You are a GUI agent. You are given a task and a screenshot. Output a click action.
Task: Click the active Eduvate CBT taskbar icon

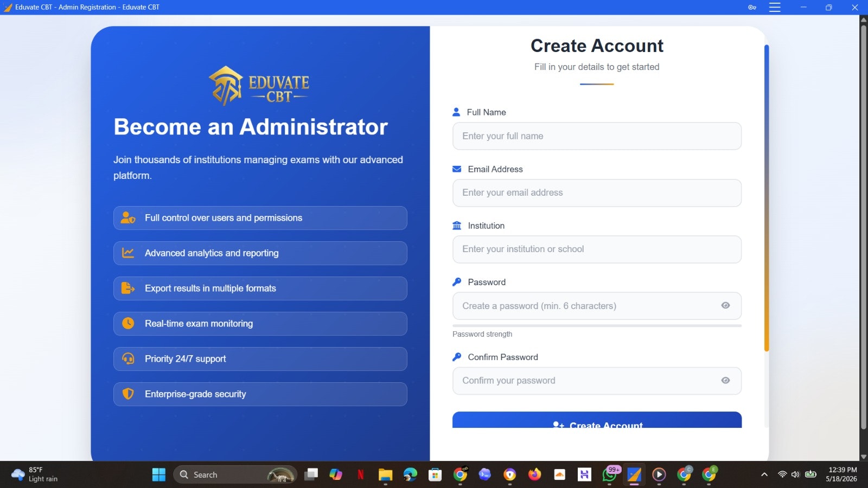[634, 475]
